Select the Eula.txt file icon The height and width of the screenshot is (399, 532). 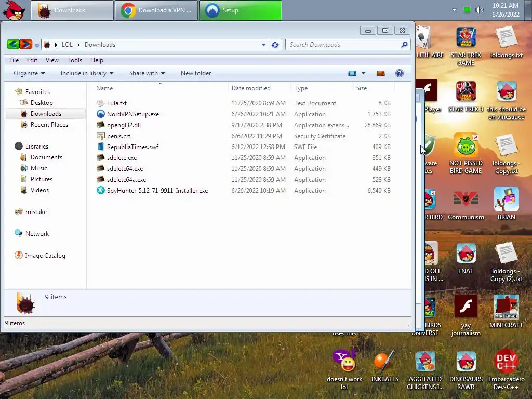coord(100,103)
